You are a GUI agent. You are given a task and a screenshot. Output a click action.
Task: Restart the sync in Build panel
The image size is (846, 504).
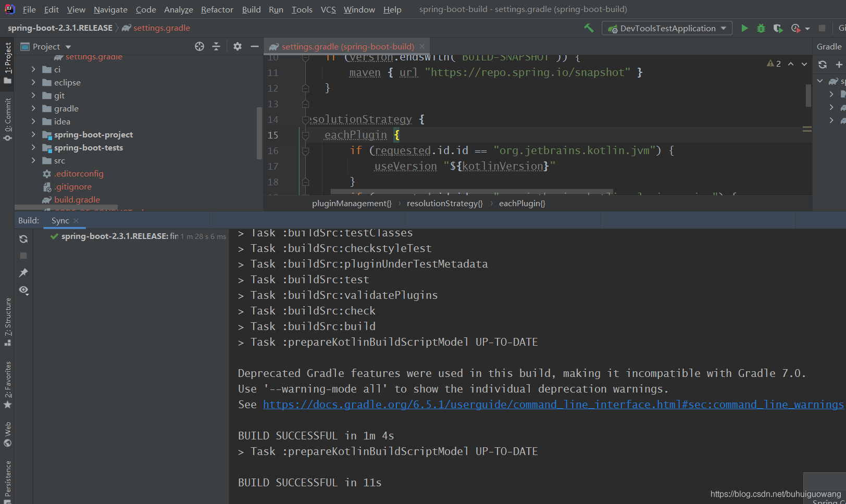pyautogui.click(x=23, y=239)
